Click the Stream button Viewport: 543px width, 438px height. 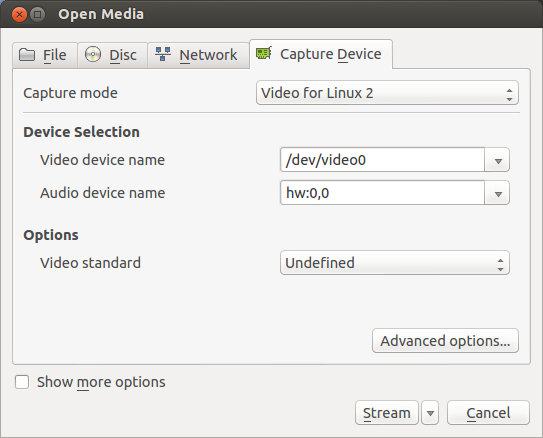[387, 413]
